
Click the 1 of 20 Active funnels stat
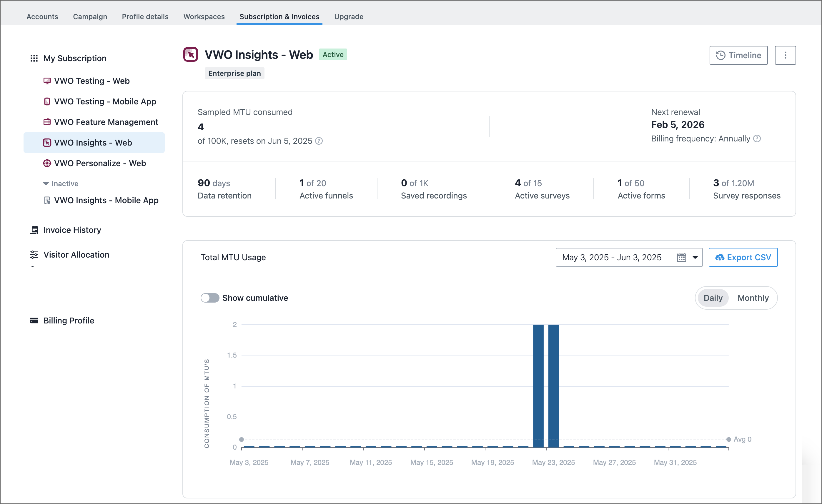(x=326, y=189)
